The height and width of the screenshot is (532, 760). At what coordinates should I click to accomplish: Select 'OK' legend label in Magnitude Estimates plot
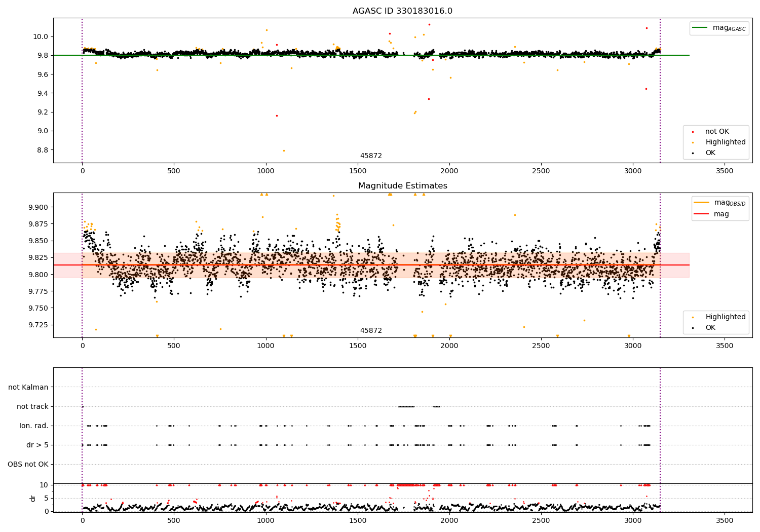click(710, 328)
